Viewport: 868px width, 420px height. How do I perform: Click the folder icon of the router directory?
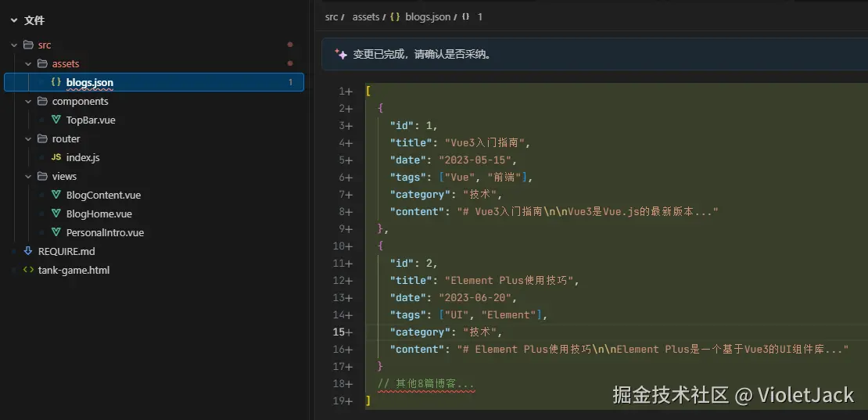pos(42,138)
